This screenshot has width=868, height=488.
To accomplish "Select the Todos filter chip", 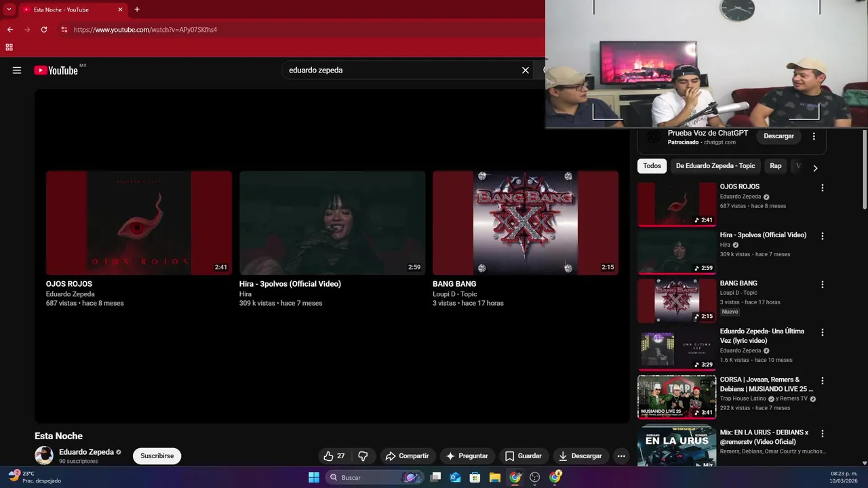I will point(652,166).
